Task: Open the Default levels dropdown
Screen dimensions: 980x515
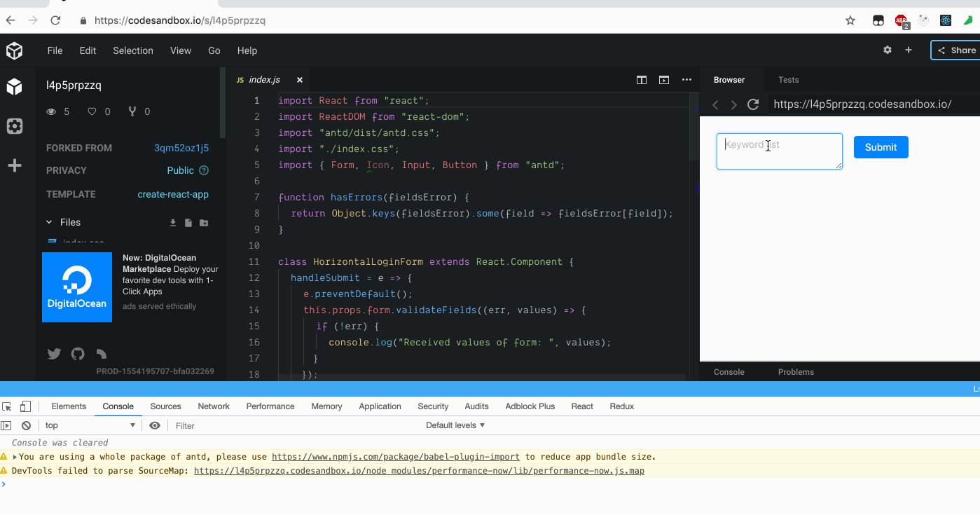Action: (455, 425)
